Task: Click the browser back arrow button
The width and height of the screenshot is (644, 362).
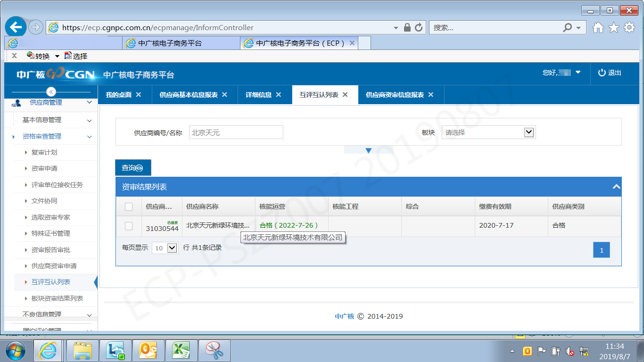Action: coord(16,27)
